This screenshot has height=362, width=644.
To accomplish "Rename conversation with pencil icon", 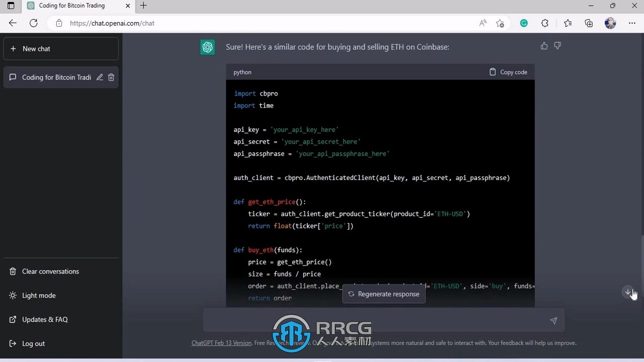I will (100, 77).
